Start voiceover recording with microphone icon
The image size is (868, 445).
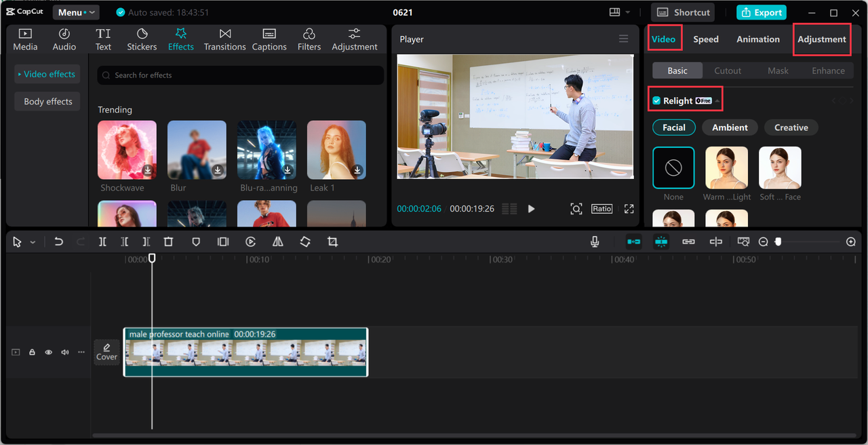click(595, 242)
